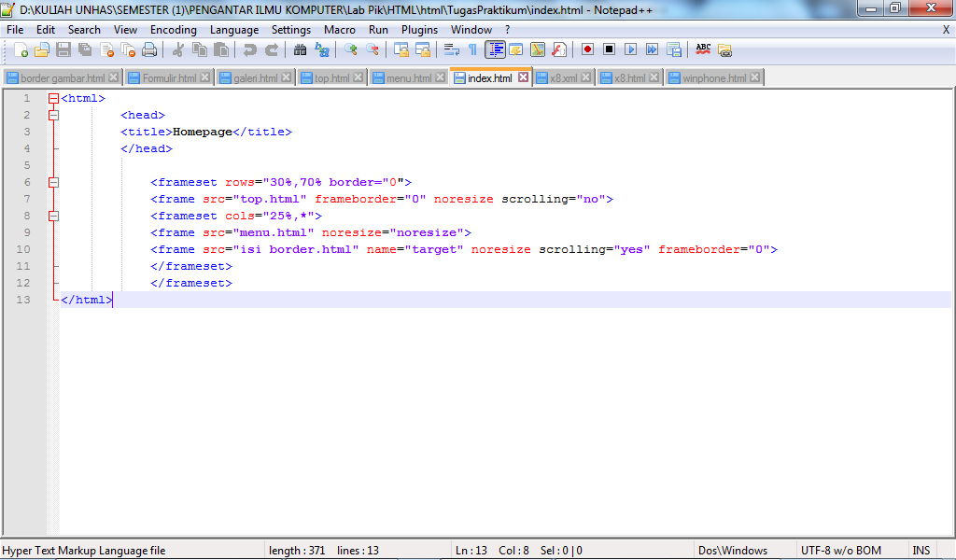Viewport: 956px width, 560px height.
Task: Close the index.html tab
Action: 523,77
